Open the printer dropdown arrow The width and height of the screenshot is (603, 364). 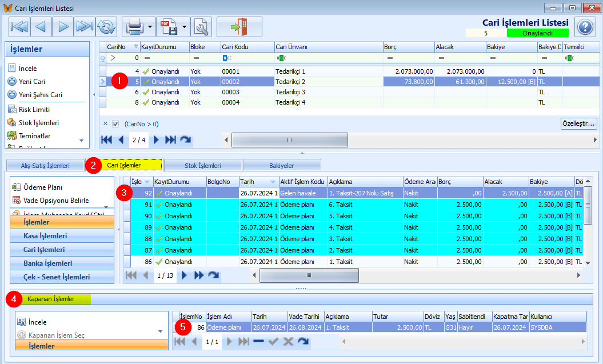pos(150,27)
